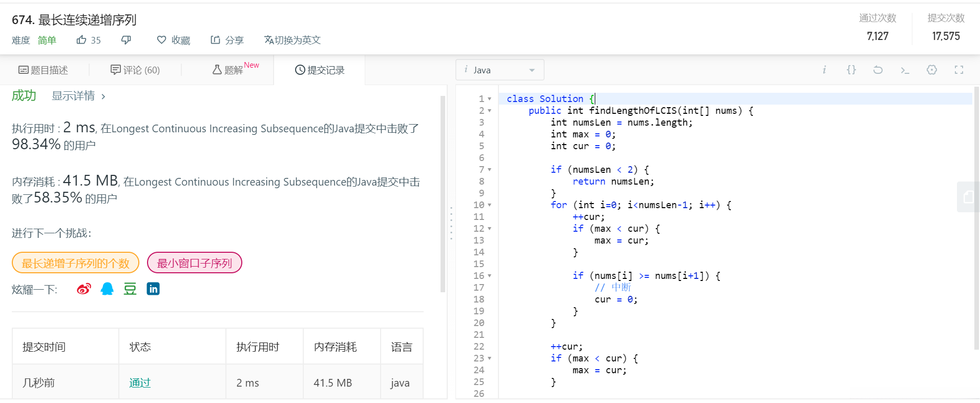Click the 语言 column header
The image size is (980, 403).
click(x=401, y=347)
